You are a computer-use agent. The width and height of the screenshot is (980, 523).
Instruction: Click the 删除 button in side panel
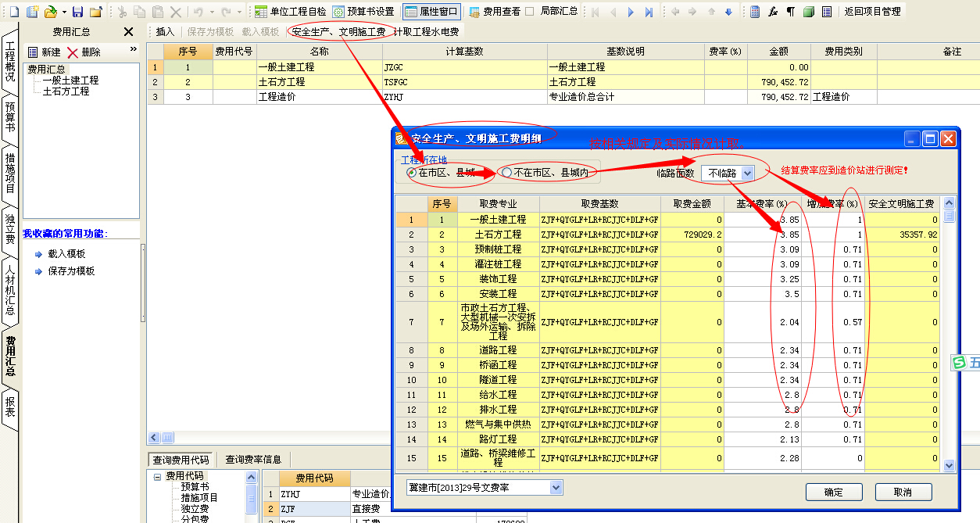click(84, 52)
